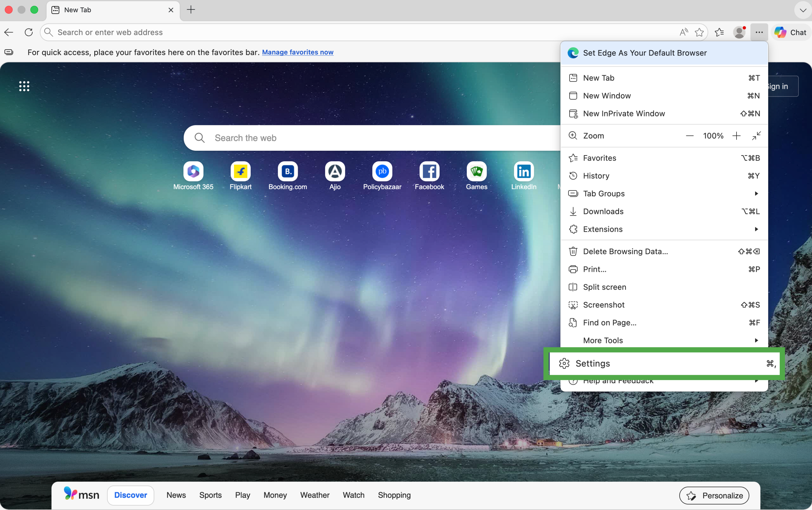Expand the Extensions submenu
This screenshot has height=510, width=812.
tap(664, 229)
